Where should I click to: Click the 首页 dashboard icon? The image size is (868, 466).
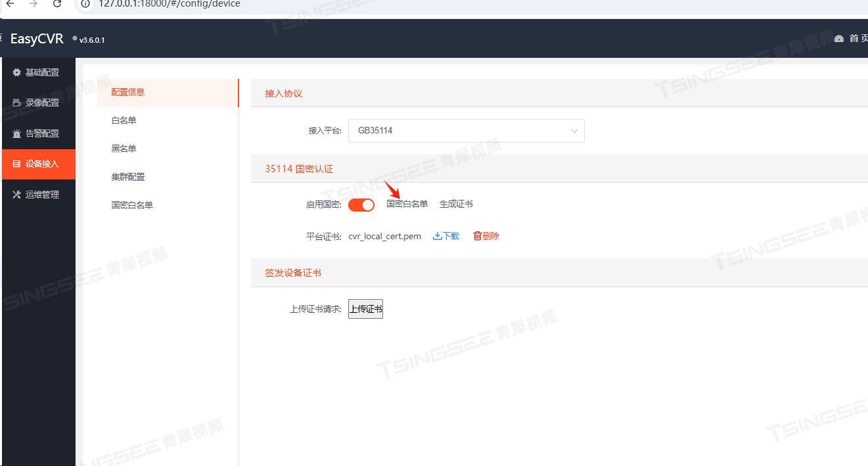[838, 39]
